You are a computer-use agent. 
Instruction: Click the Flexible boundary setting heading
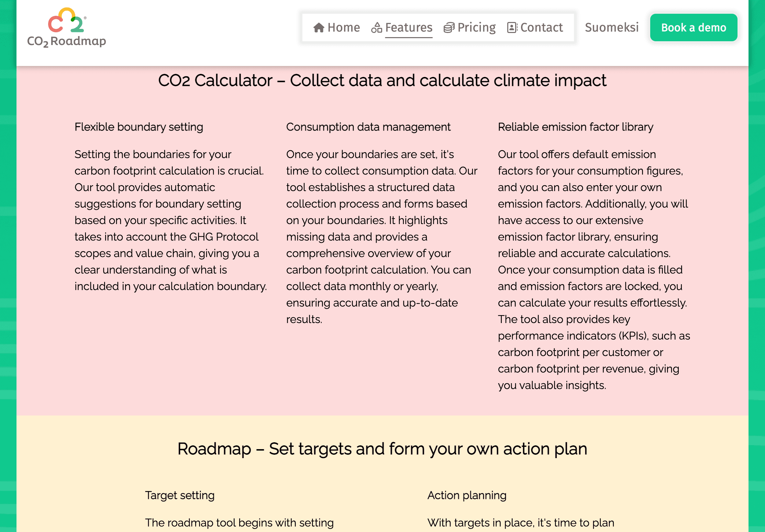click(x=139, y=127)
